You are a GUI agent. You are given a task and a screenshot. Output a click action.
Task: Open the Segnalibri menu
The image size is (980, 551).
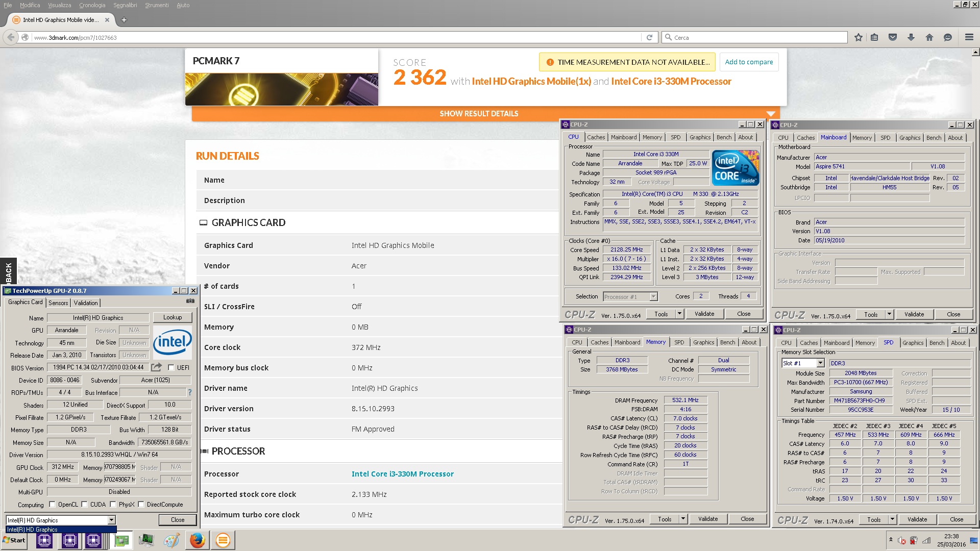tap(125, 5)
